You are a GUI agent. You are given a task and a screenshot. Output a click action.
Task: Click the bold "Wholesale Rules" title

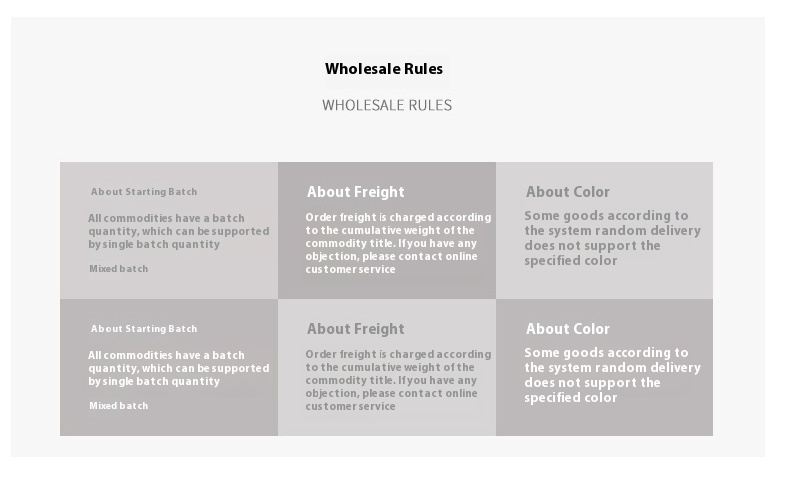[384, 69]
